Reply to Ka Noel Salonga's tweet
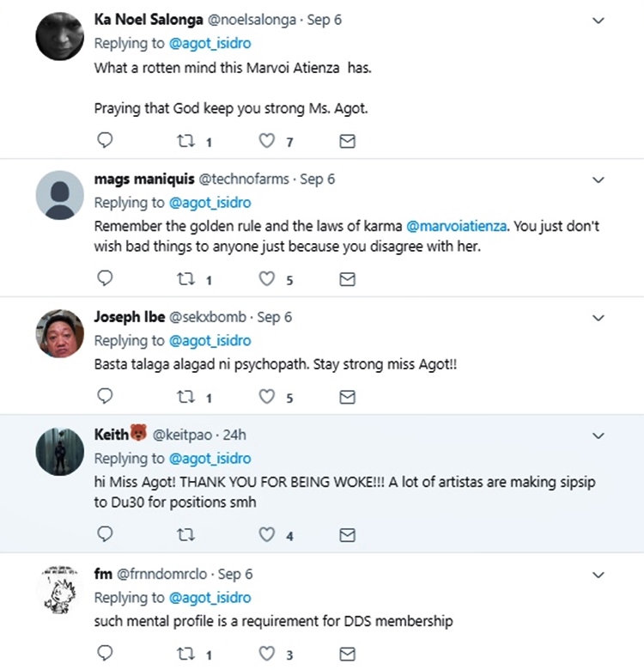 105,139
